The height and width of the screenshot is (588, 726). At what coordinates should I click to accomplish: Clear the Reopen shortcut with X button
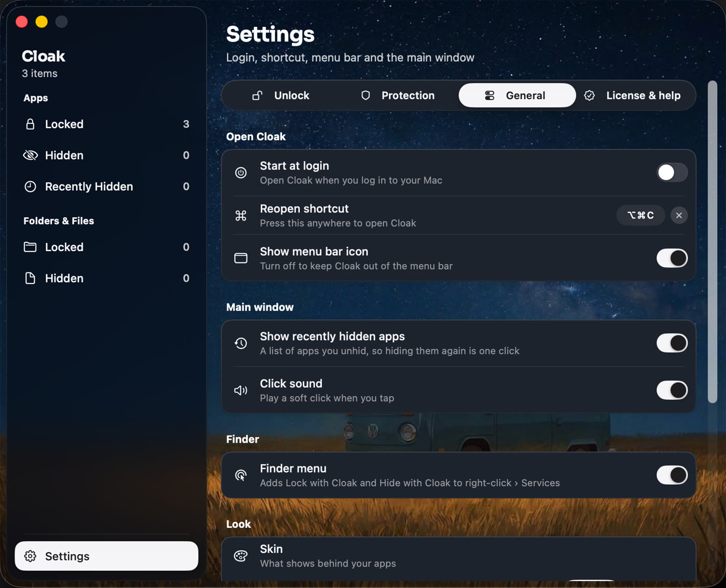click(x=679, y=215)
